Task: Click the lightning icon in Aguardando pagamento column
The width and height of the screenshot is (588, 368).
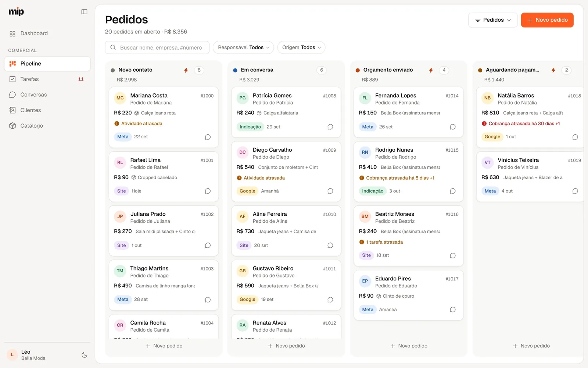Action: (553, 70)
